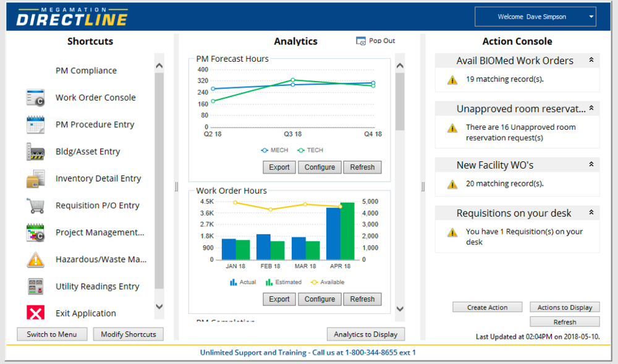The height and width of the screenshot is (364, 618).
Task: Toggle the Estimated series in Work Order legend
Action: [x=284, y=282]
